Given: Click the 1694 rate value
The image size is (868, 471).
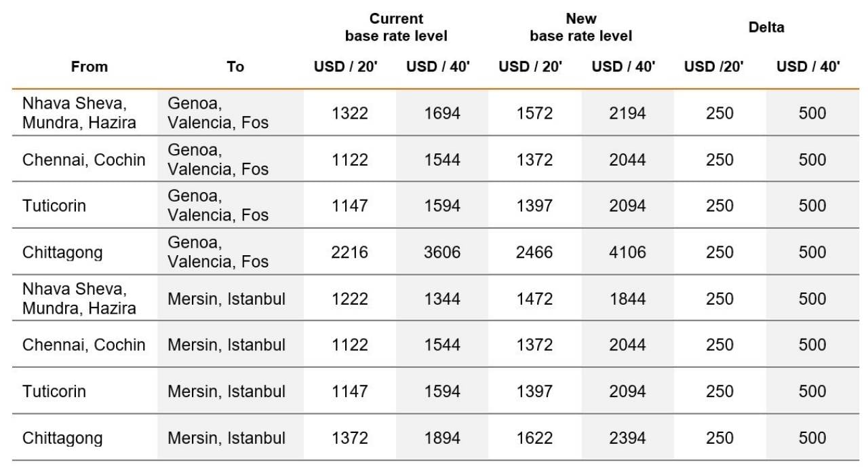Looking at the screenshot, I should (x=442, y=113).
